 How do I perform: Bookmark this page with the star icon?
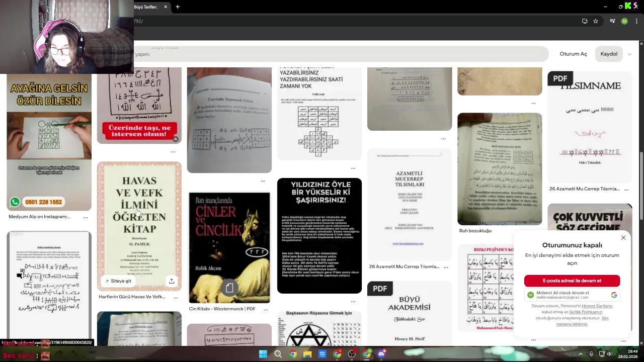point(596,21)
